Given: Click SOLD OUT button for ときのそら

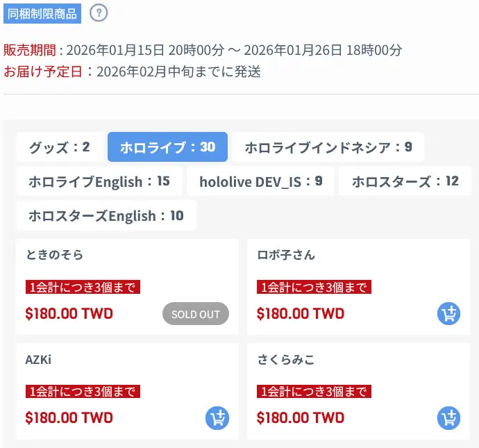Looking at the screenshot, I should pyautogui.click(x=196, y=314).
